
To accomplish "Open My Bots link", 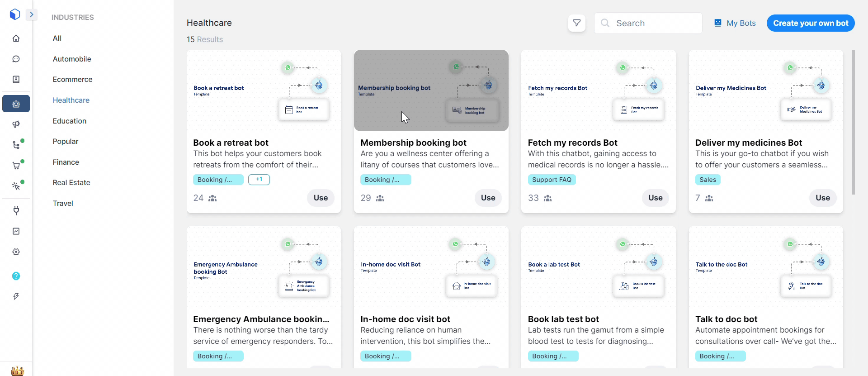I will tap(735, 23).
